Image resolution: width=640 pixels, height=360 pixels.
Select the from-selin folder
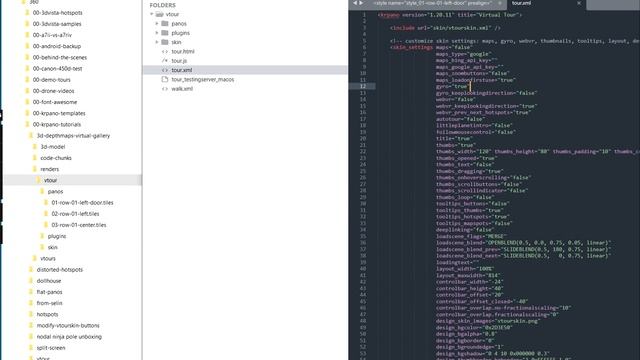click(49, 303)
